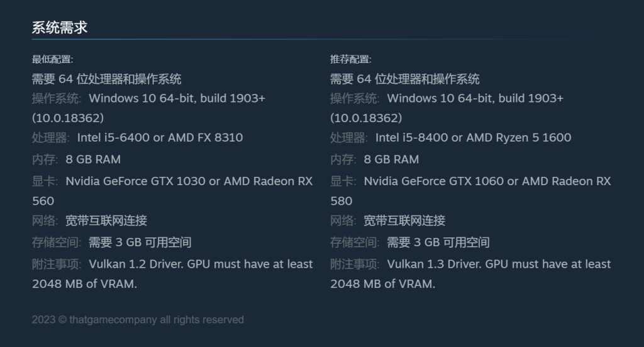Click 8 GB RAM in the recommended column
Image resolution: width=644 pixels, height=347 pixels.
(x=391, y=159)
